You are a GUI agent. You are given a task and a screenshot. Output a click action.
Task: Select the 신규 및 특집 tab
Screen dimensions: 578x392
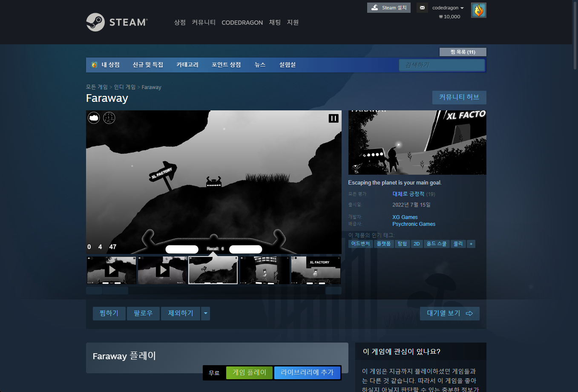pyautogui.click(x=148, y=65)
